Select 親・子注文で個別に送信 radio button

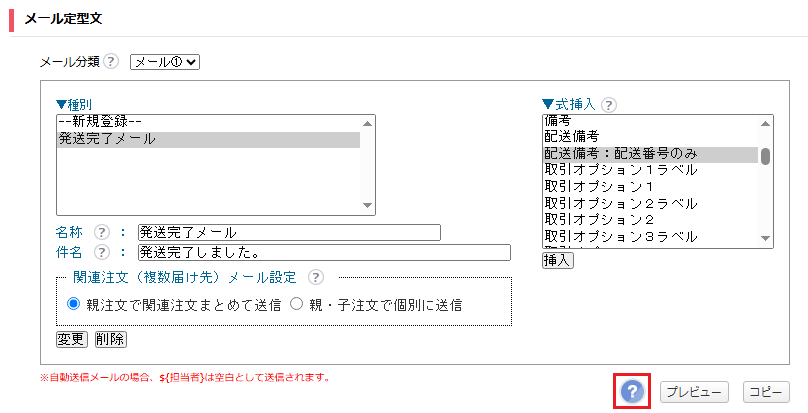[296, 304]
